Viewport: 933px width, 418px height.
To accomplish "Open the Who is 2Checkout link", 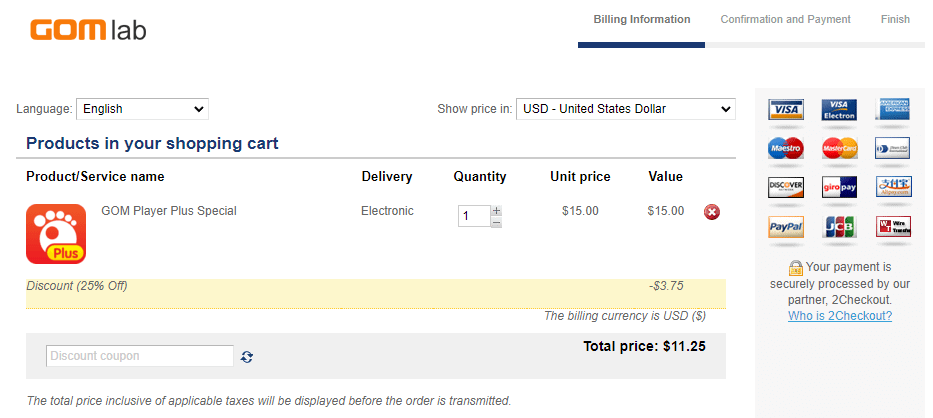I will (x=840, y=316).
